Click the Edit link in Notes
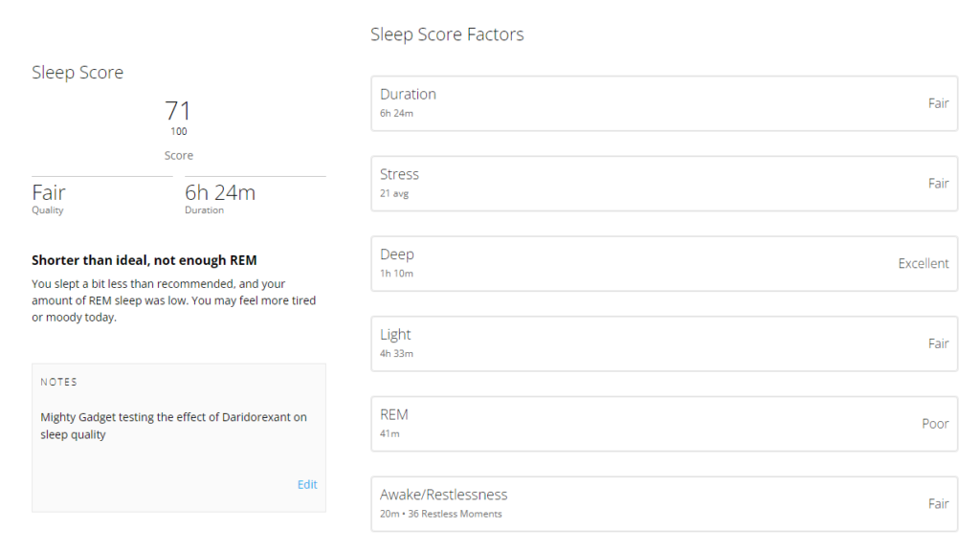Image resolution: width=980 pixels, height=552 pixels. [x=306, y=484]
